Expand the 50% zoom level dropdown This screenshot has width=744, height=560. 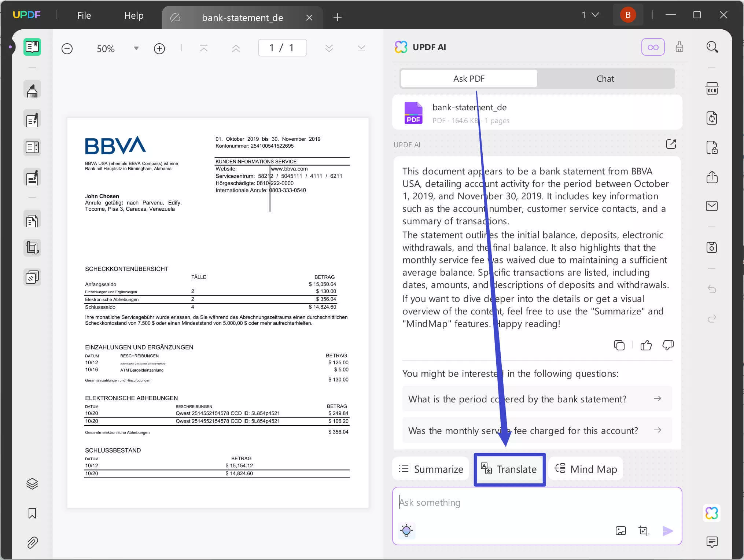tap(136, 48)
